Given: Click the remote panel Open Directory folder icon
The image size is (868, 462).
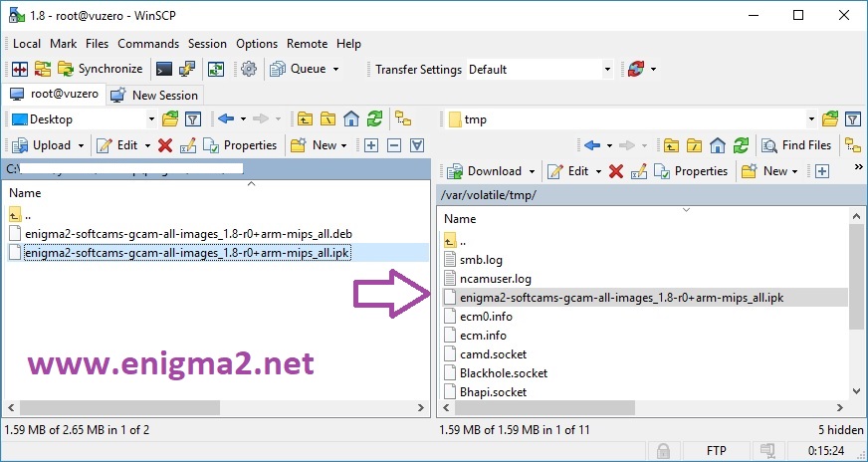Looking at the screenshot, I should 830,118.
